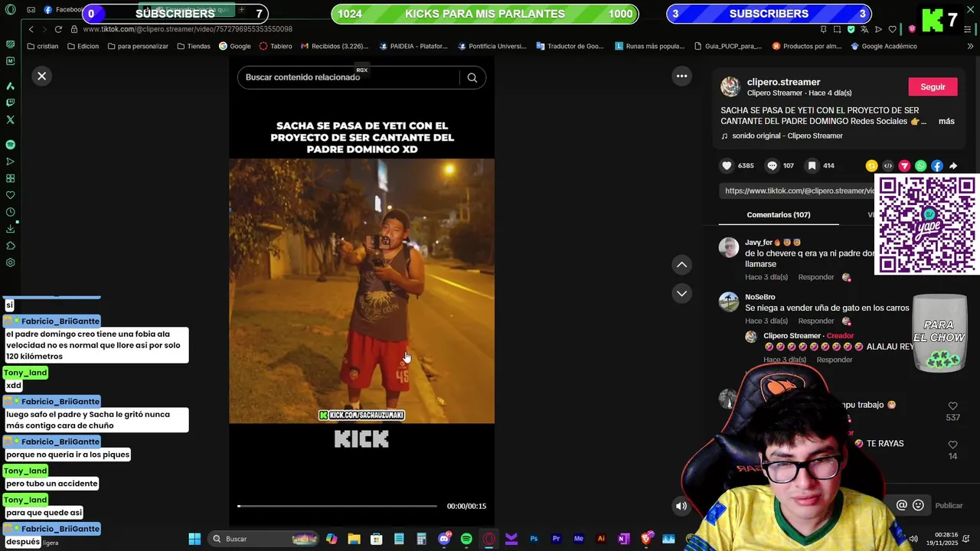The image size is (980, 551).
Task: Click the taskbar 'Buscar' search box
Action: pos(265,539)
